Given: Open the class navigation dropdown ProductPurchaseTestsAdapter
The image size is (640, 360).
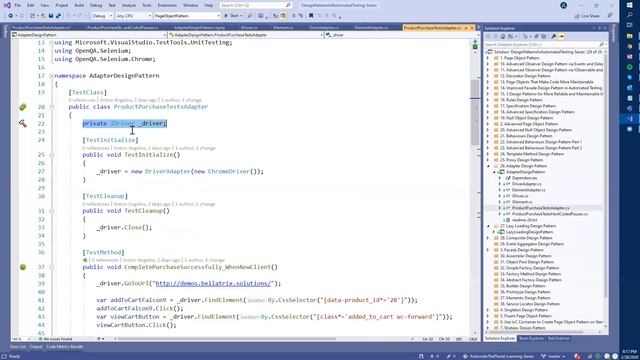Looking at the screenshot, I should pos(246,35).
